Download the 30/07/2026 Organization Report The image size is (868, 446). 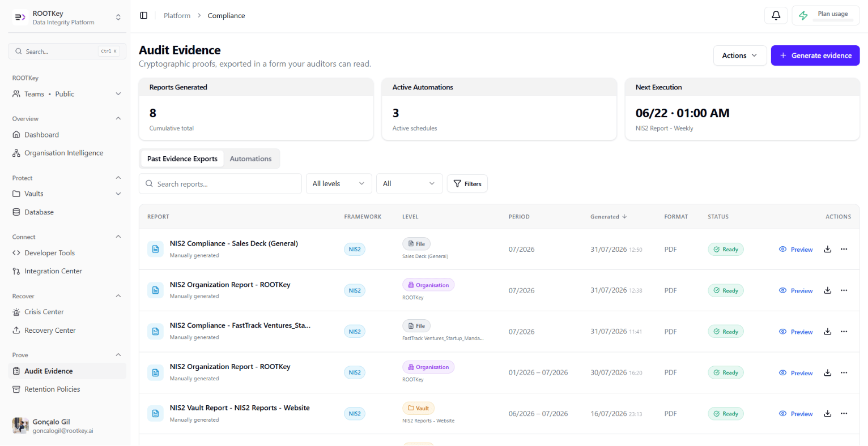pos(828,373)
